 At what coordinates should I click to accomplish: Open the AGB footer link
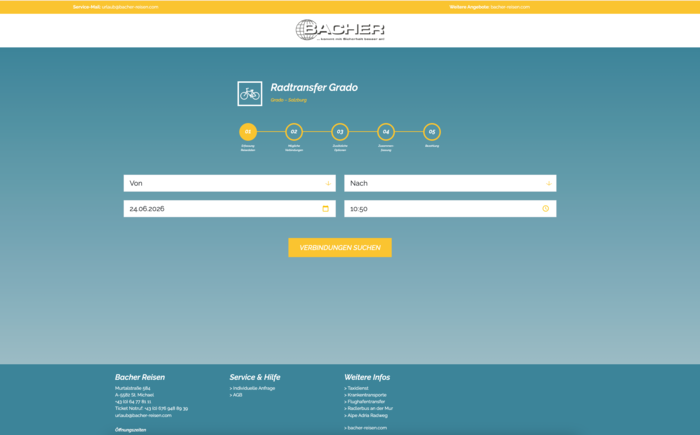(237, 395)
